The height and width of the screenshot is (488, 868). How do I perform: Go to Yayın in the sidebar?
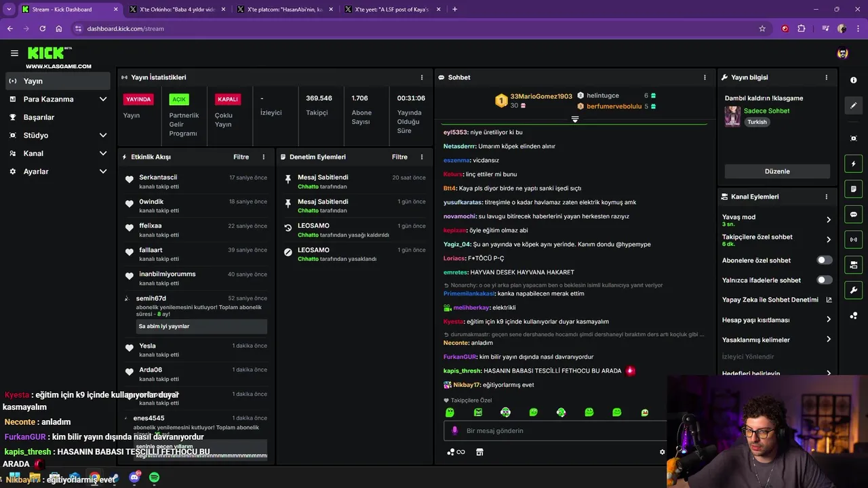point(58,81)
